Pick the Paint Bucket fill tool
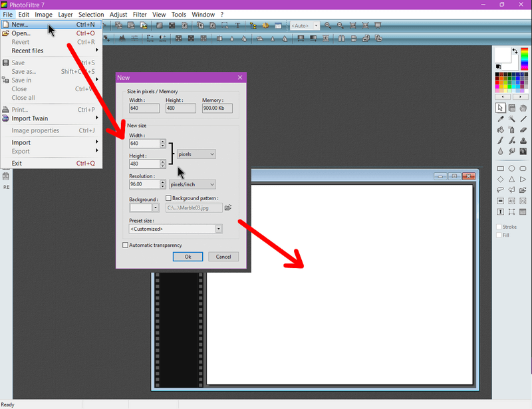 [500, 130]
